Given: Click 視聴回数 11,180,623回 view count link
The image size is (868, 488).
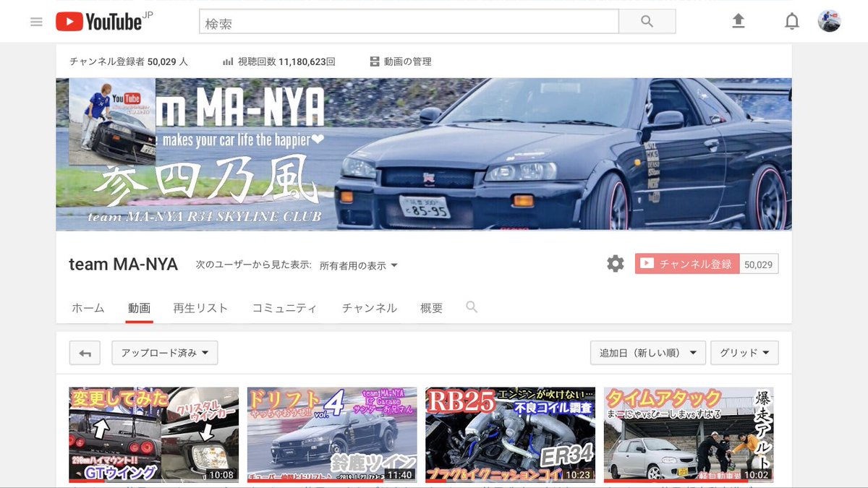Looking at the screenshot, I should pyautogui.click(x=286, y=61).
